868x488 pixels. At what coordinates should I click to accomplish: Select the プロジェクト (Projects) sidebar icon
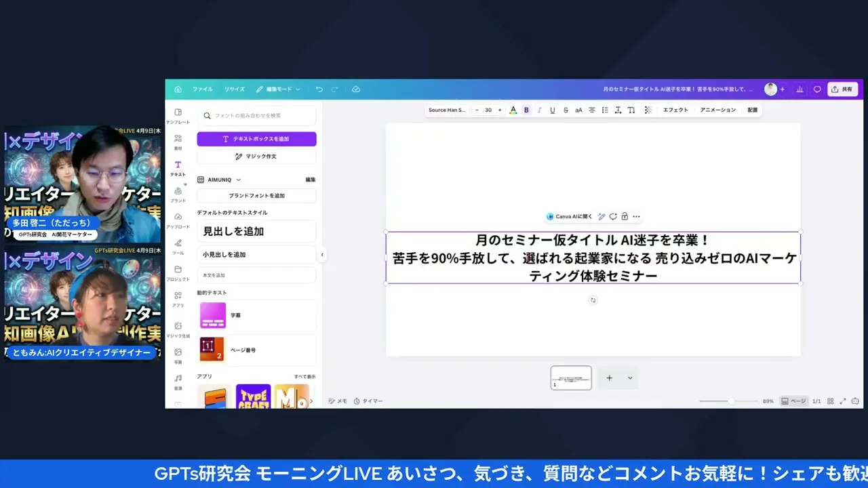point(178,270)
